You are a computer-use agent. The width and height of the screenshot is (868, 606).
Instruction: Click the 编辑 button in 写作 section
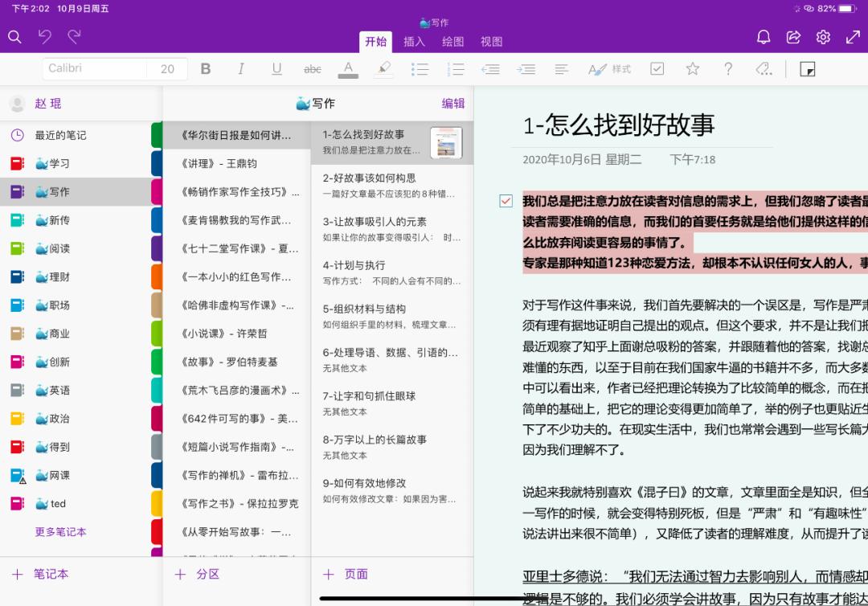(x=453, y=104)
